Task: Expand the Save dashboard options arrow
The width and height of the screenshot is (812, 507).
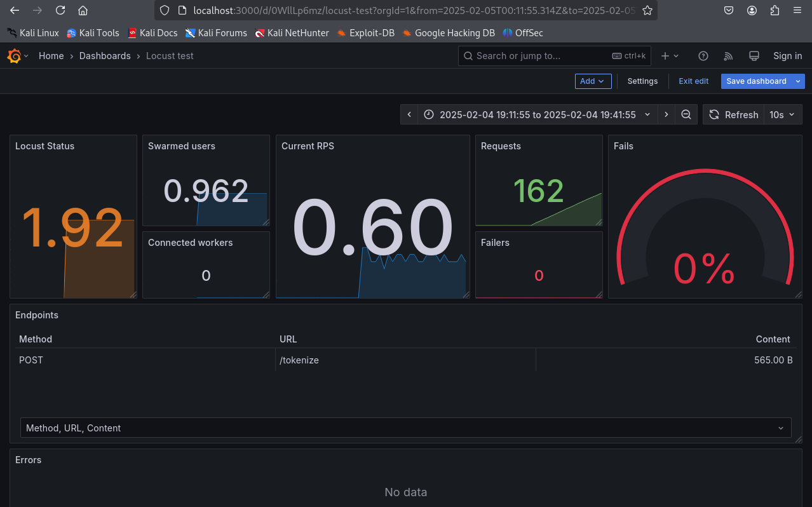Action: [x=798, y=81]
